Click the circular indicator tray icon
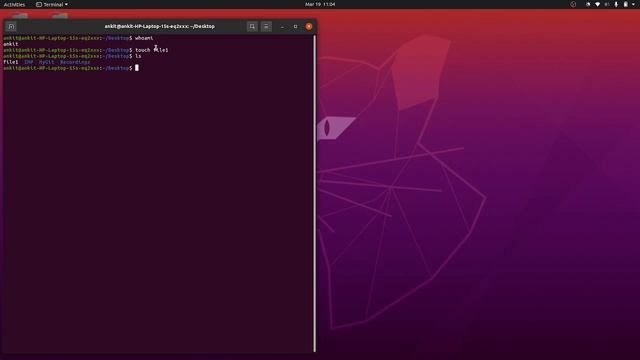This screenshot has height=360, width=640. pos(573,4)
